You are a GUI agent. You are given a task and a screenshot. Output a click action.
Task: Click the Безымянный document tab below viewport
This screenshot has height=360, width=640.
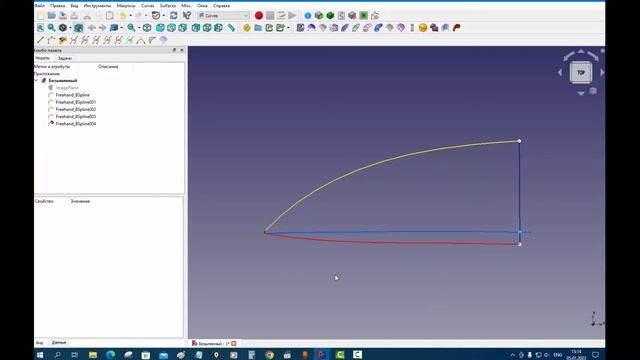(213, 343)
